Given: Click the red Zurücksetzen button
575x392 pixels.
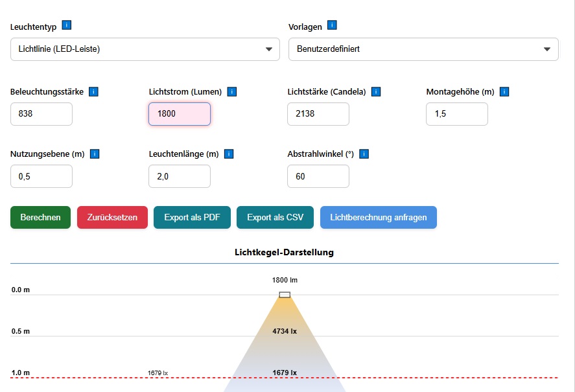Looking at the screenshot, I should [x=112, y=218].
